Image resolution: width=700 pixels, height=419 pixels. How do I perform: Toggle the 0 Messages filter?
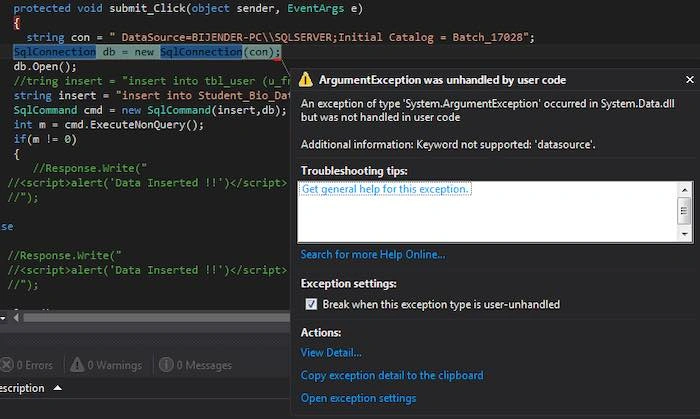point(196,365)
